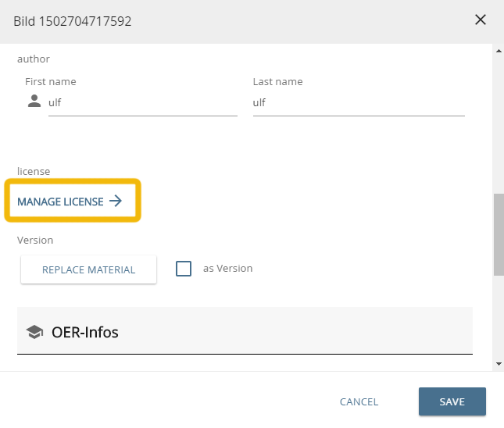Click the 'license' section label
Image resolution: width=504 pixels, height=428 pixels.
tap(34, 171)
